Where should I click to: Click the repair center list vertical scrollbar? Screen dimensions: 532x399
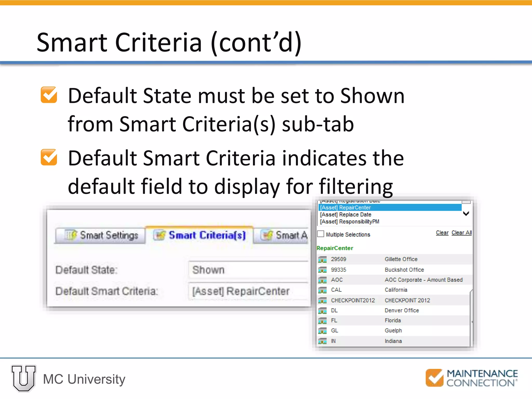pyautogui.click(x=471, y=317)
